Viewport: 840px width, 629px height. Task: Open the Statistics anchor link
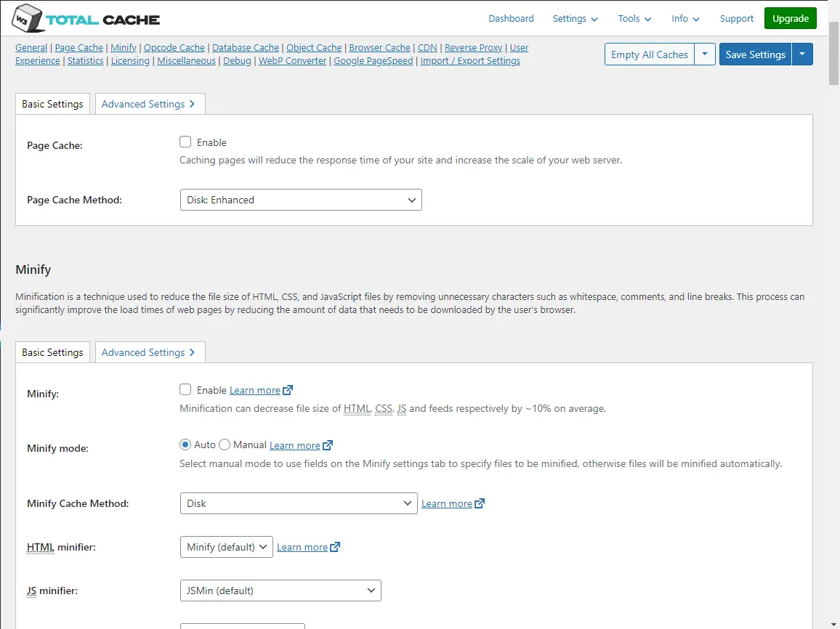pos(85,60)
